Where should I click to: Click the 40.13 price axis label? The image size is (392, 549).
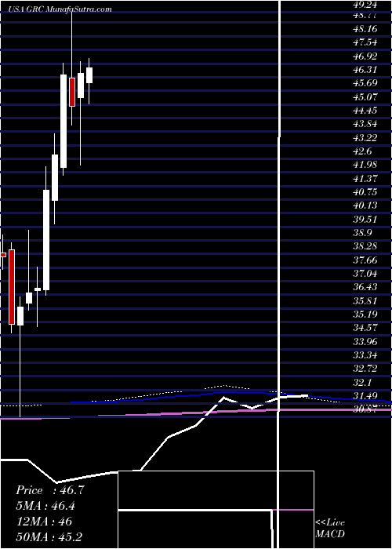[x=365, y=205]
